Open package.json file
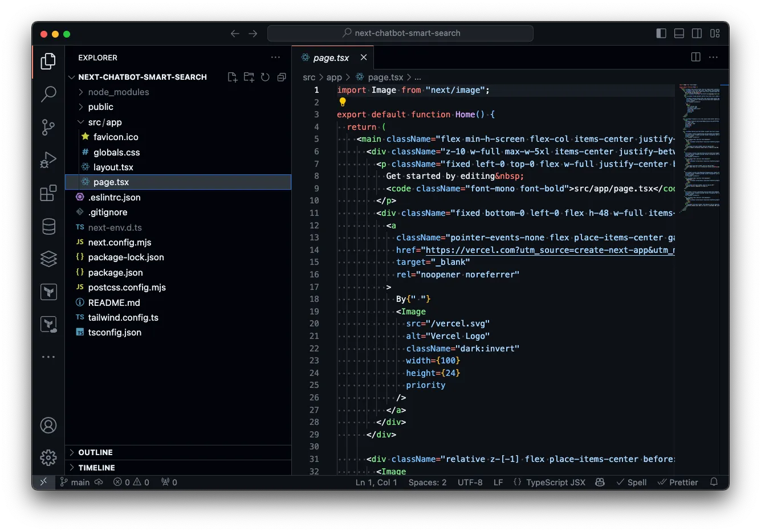This screenshot has width=761, height=532. point(178,272)
